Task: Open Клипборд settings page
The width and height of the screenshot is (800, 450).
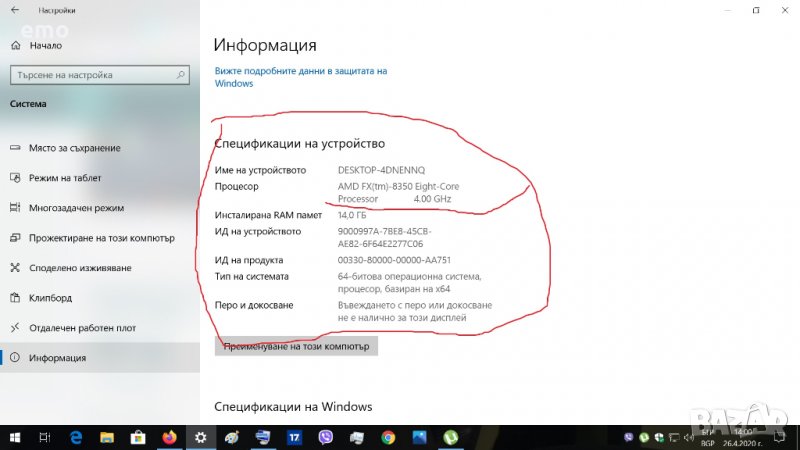Action: click(x=50, y=298)
